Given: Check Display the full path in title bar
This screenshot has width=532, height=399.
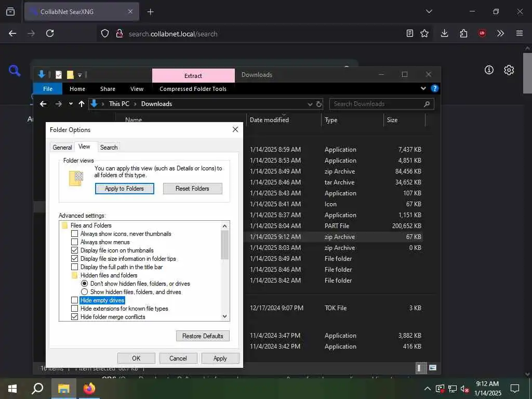Looking at the screenshot, I should click(75, 267).
